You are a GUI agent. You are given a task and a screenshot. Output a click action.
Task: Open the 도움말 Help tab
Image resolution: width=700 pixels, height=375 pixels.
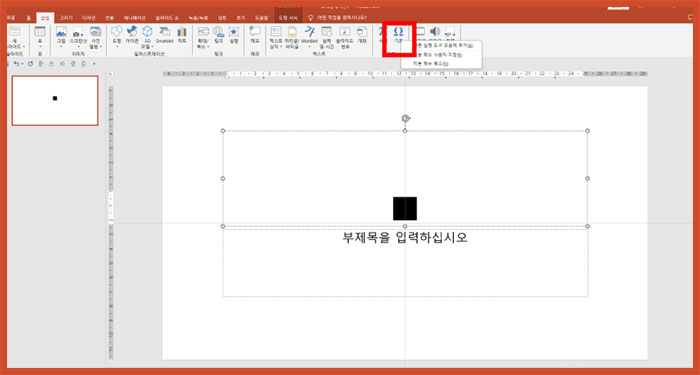coord(262,18)
